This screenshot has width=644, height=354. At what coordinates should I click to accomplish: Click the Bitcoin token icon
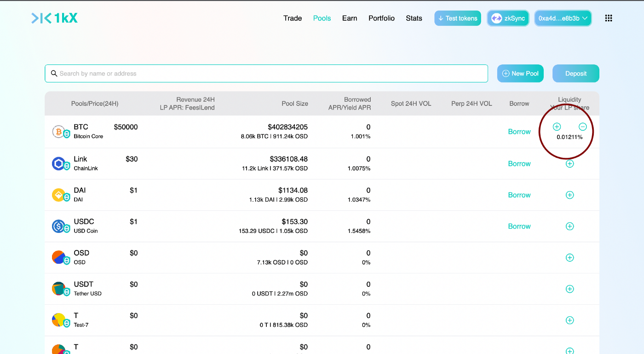[58, 131]
